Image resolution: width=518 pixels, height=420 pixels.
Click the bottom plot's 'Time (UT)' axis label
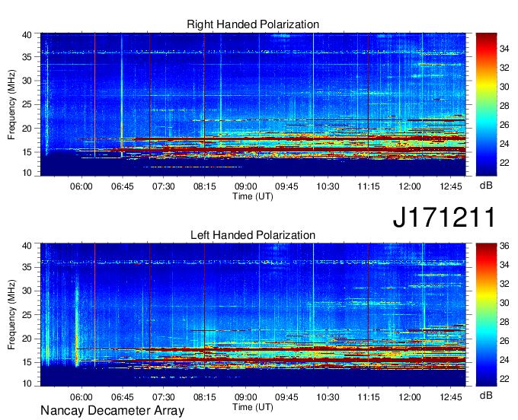[x=253, y=407]
